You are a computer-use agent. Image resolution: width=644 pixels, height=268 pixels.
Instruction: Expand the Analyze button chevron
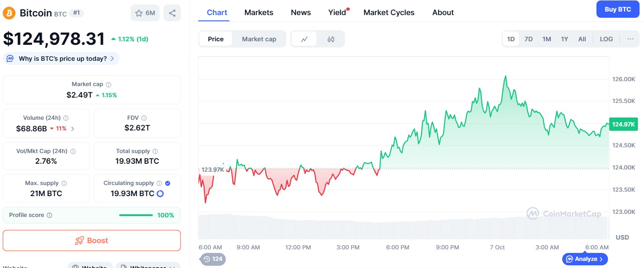[601, 259]
